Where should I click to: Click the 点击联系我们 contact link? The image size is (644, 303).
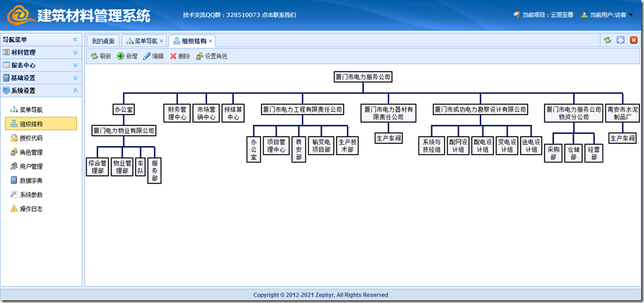pyautogui.click(x=279, y=15)
